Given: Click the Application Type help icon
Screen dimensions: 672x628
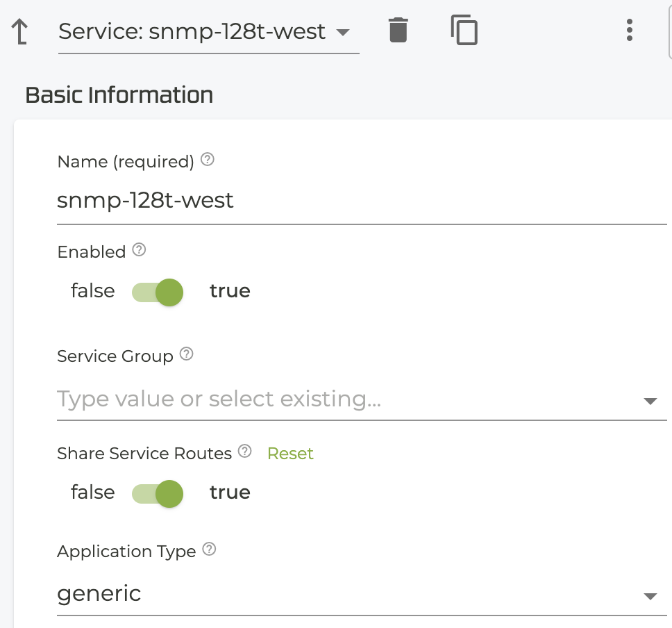Looking at the screenshot, I should 209,550.
